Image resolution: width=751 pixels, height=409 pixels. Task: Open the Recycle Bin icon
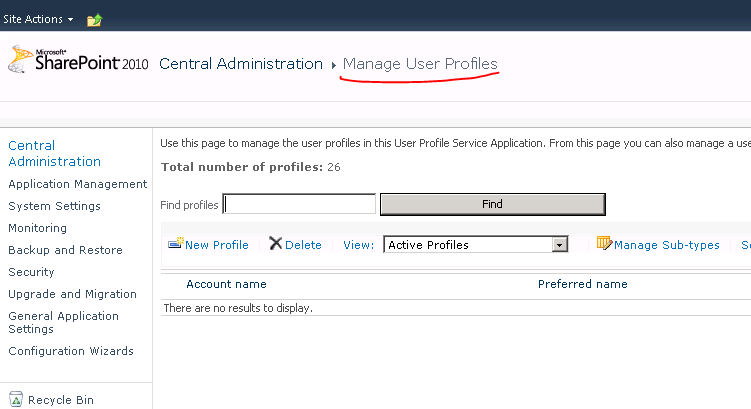click(x=16, y=399)
